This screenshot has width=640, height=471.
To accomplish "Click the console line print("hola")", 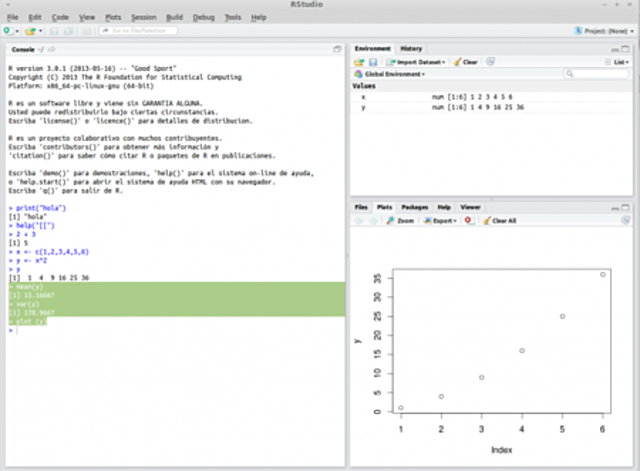I will point(38,208).
